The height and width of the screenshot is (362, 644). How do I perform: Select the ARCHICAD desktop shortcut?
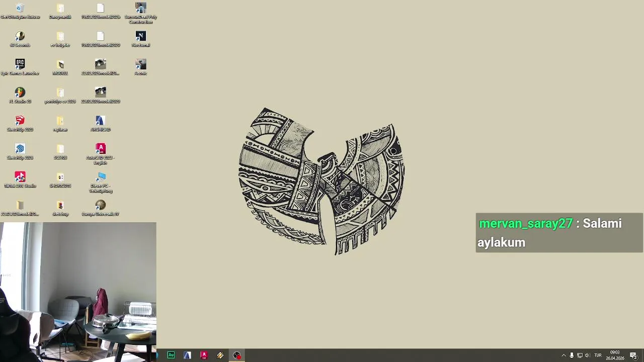[x=100, y=124]
